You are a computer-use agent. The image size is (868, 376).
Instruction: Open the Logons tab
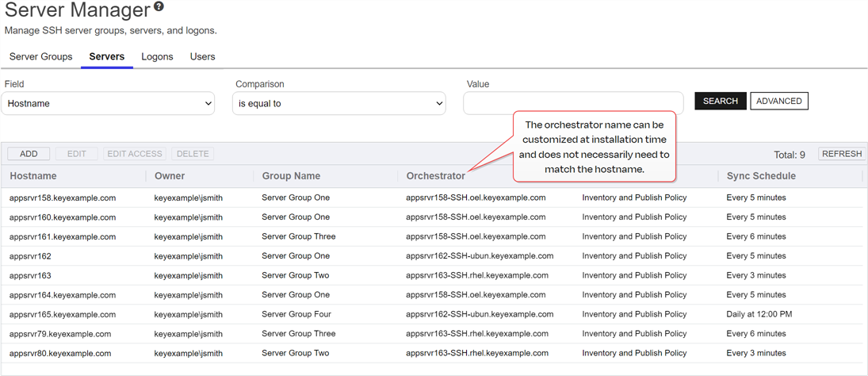(x=157, y=57)
